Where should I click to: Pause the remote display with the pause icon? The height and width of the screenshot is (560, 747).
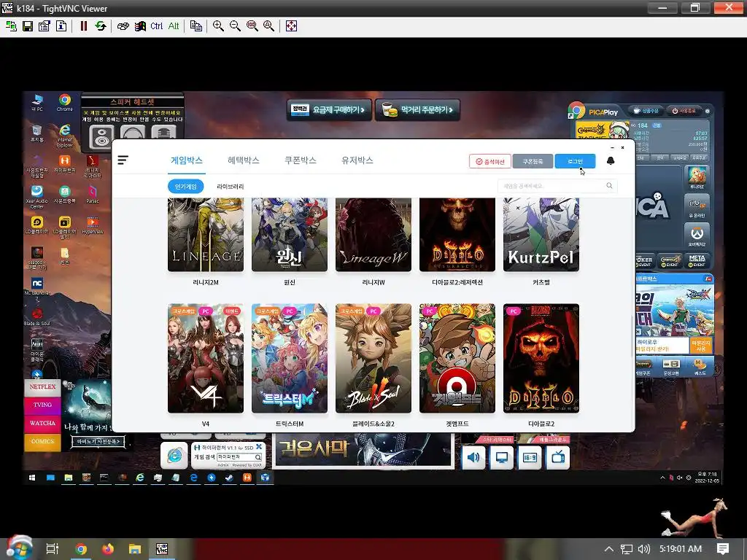point(84,26)
